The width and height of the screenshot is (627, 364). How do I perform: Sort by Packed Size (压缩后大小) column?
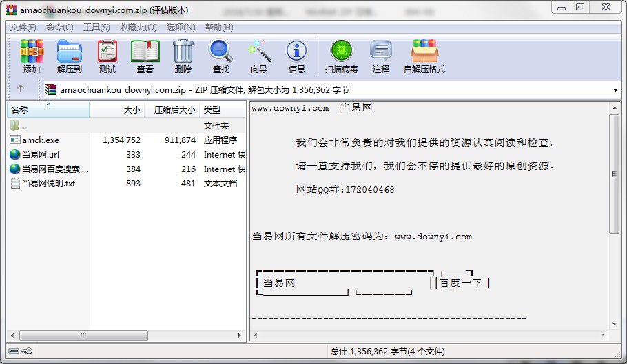point(172,109)
